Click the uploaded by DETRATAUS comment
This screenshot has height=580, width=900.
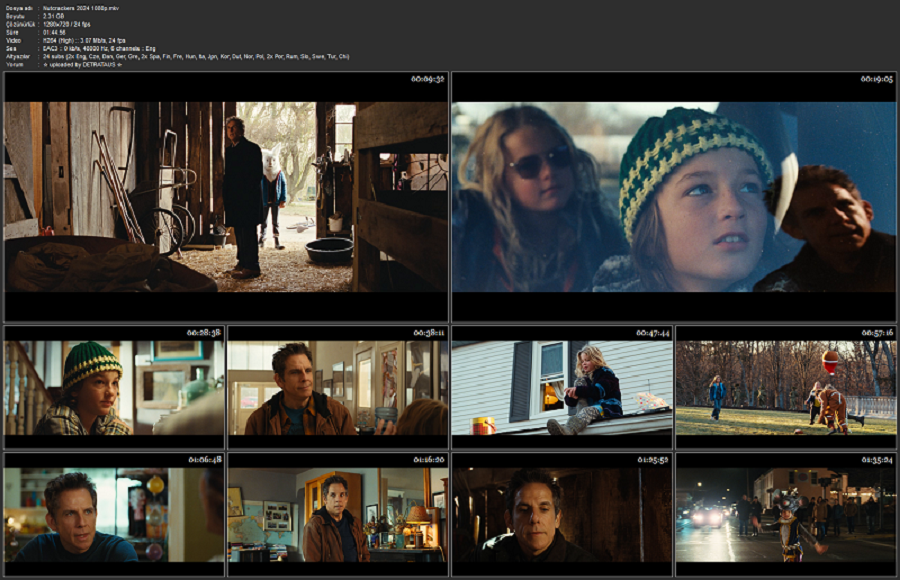point(83,64)
